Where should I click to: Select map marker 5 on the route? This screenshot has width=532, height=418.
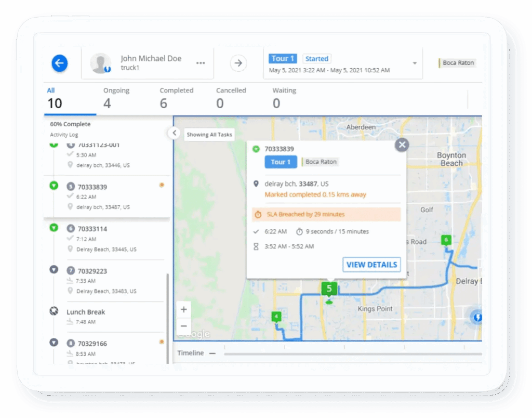click(x=329, y=288)
